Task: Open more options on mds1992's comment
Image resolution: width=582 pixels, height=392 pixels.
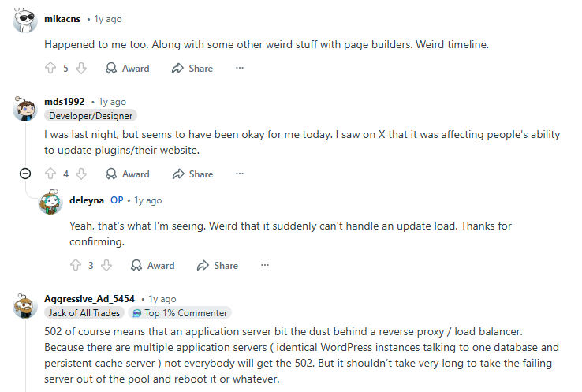Action: [240, 174]
